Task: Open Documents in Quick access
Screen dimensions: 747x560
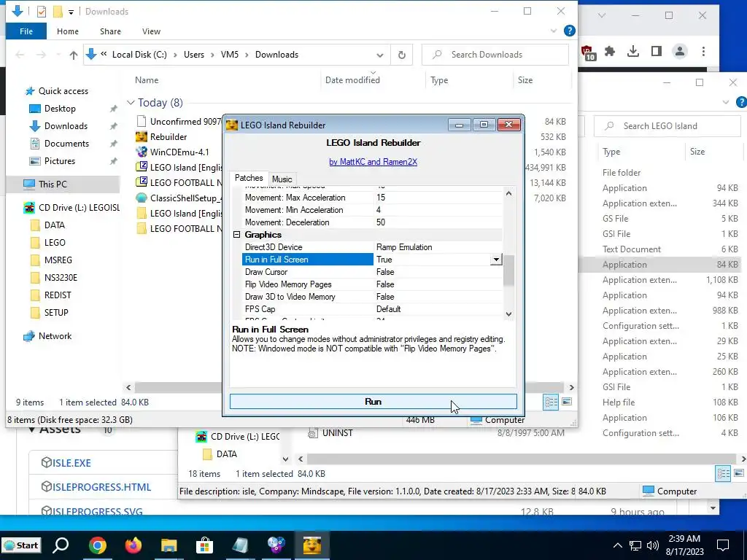Action: tap(66, 144)
